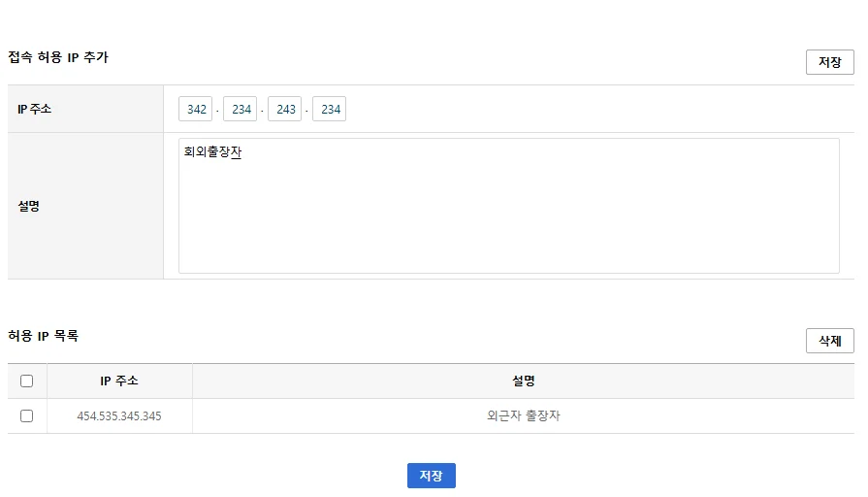Click the 설명 form row label
868x497 pixels.
click(x=29, y=206)
